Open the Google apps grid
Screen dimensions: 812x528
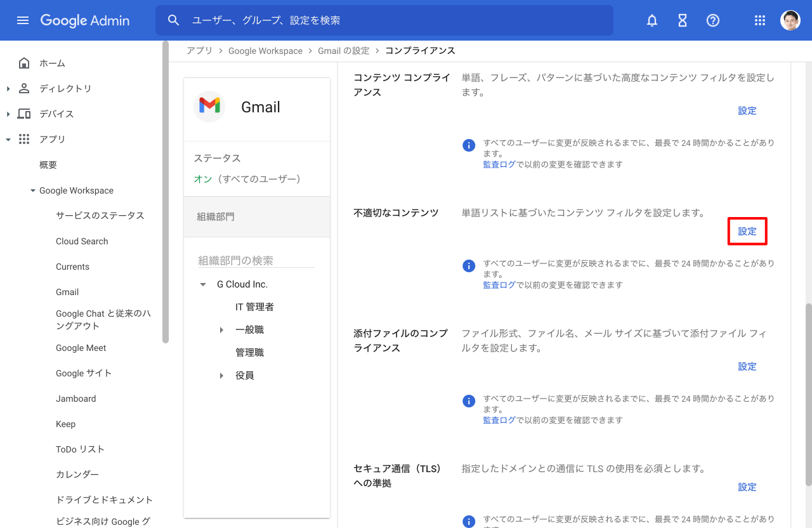click(x=760, y=20)
